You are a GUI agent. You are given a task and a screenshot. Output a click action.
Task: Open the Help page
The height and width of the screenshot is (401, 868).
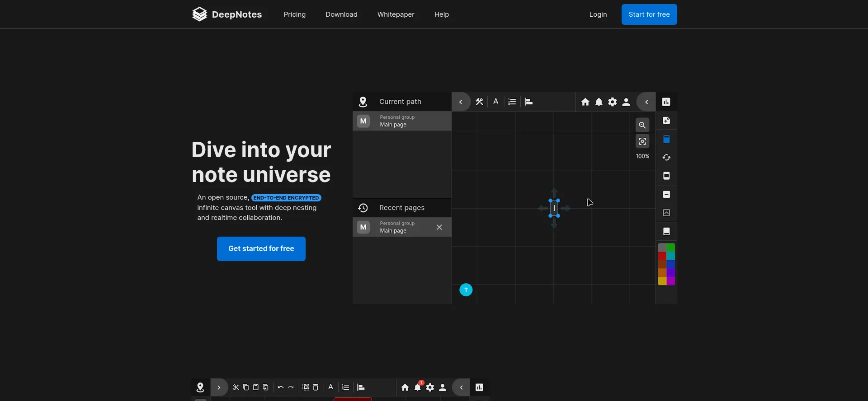[442, 14]
